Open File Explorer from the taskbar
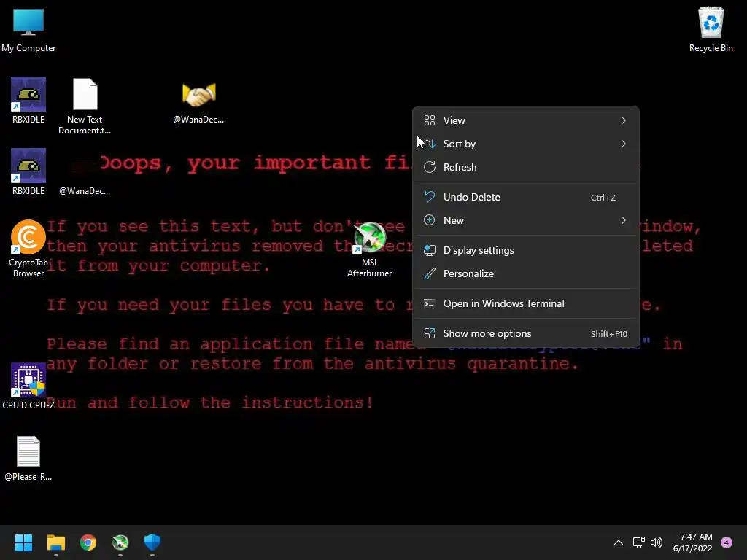 click(55, 542)
